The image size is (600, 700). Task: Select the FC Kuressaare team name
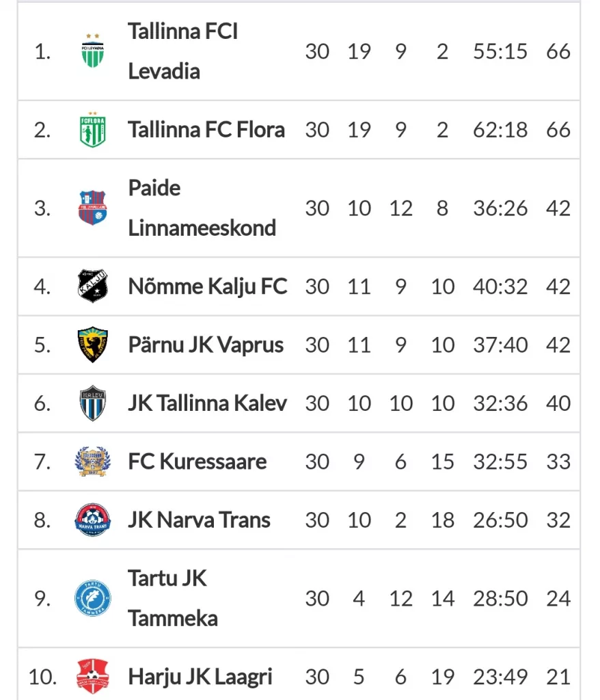(197, 461)
